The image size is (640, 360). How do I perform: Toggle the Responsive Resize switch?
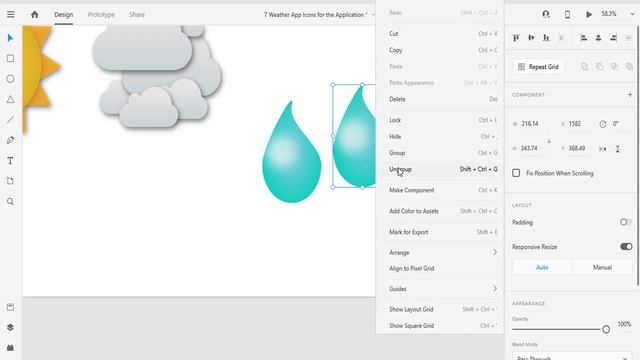pyautogui.click(x=626, y=247)
